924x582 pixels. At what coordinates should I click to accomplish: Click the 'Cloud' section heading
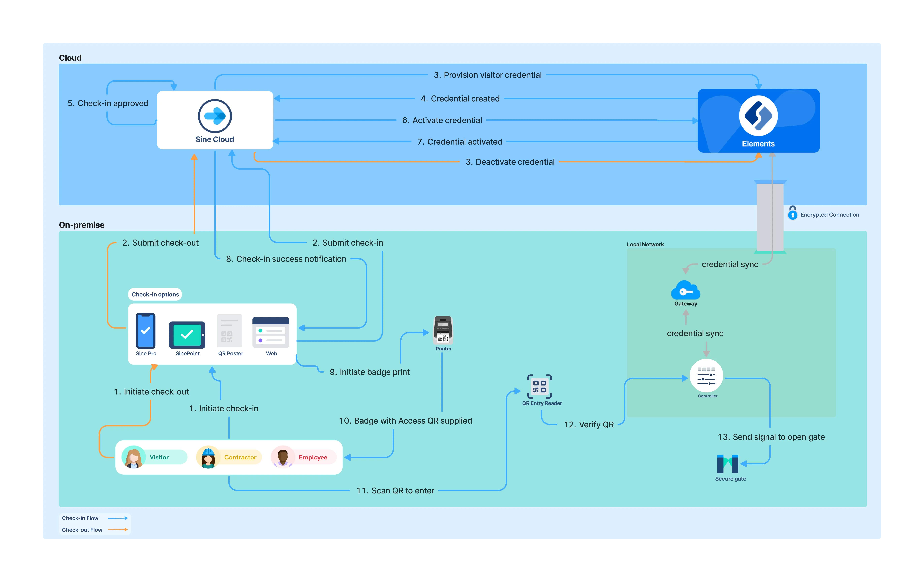[x=70, y=58]
